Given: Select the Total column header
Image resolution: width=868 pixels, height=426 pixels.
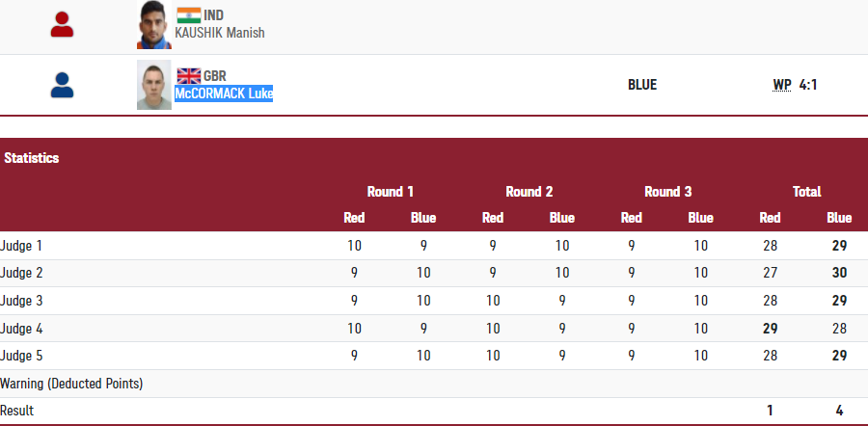Looking at the screenshot, I should point(807,192).
